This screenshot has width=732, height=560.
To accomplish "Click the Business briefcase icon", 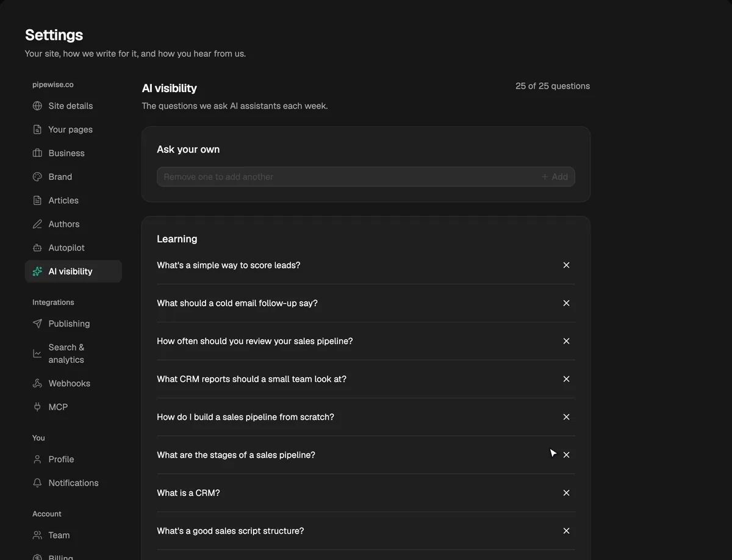I will click(x=37, y=153).
